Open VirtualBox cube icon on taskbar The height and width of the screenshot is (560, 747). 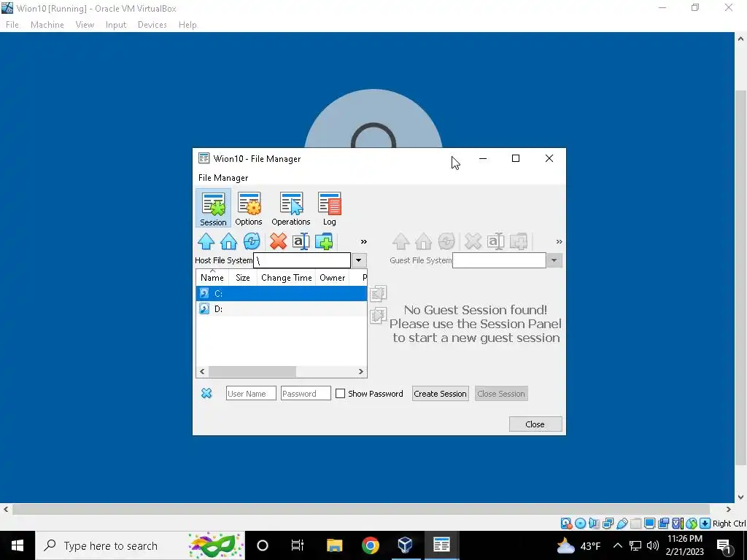405,545
